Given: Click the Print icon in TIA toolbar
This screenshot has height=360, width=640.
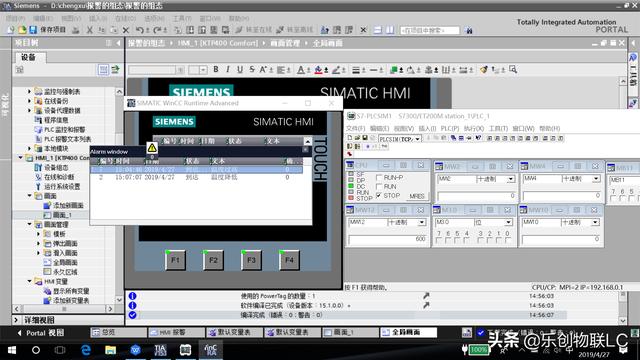Looking at the screenshot, I should [76, 30].
